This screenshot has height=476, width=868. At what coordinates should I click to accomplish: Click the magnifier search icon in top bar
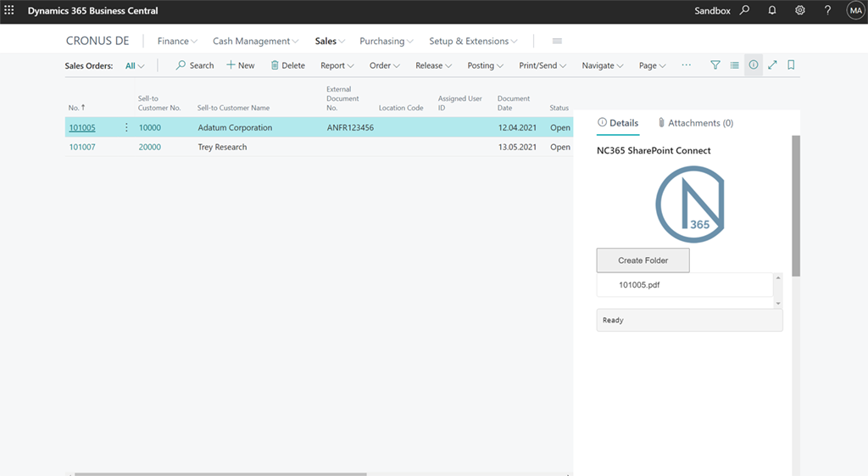(x=744, y=10)
